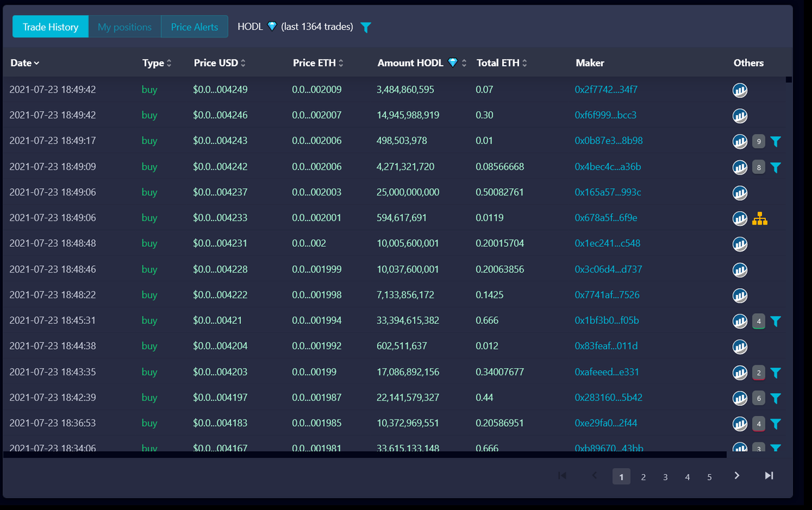Image resolution: width=812 pixels, height=510 pixels.
Task: Open chart icon for maker 0x1ec241...c548
Action: coord(740,244)
